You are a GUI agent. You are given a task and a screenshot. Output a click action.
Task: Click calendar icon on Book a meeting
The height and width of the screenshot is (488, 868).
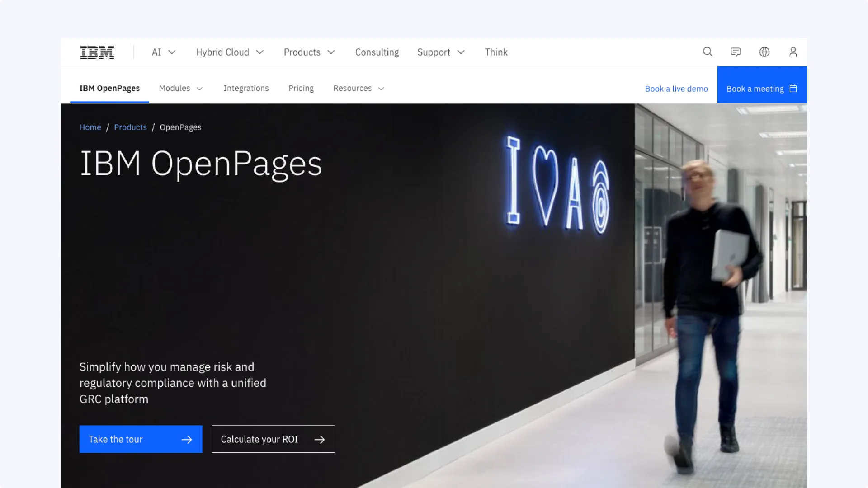click(x=793, y=89)
